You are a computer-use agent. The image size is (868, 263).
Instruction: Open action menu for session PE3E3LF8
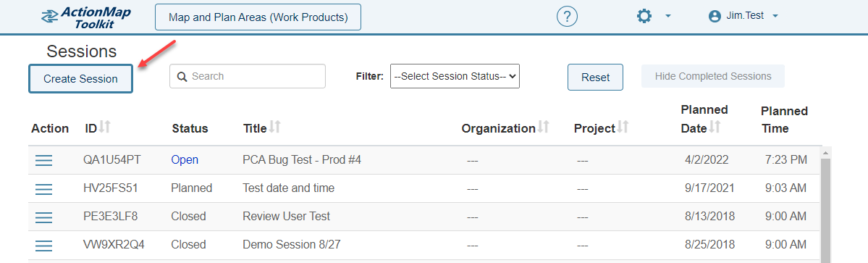pos(43,217)
